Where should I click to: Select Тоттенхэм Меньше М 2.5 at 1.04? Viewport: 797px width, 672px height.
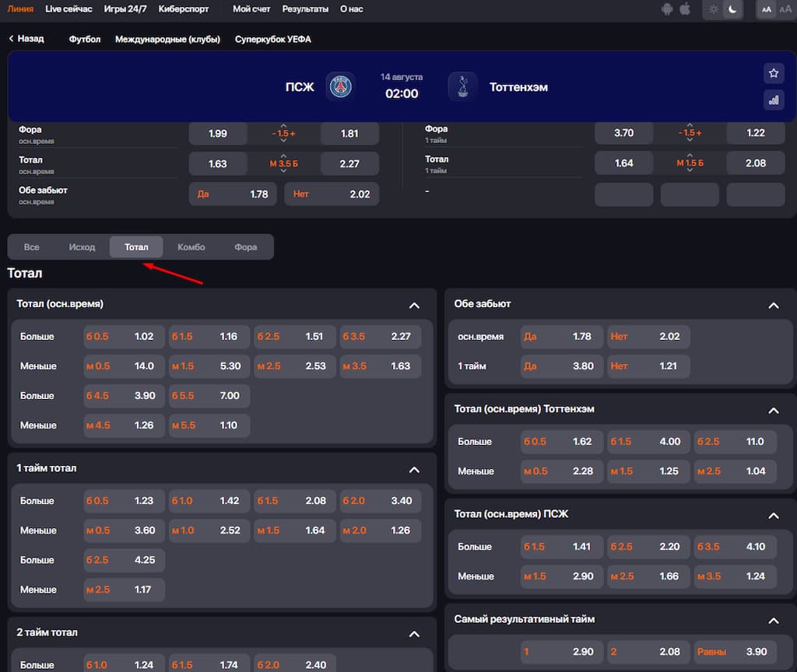736,471
